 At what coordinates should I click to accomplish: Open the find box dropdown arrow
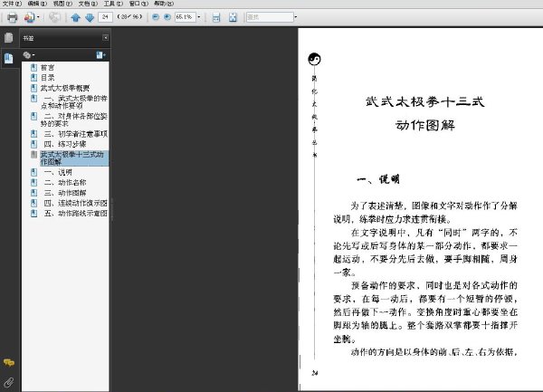pos(295,17)
